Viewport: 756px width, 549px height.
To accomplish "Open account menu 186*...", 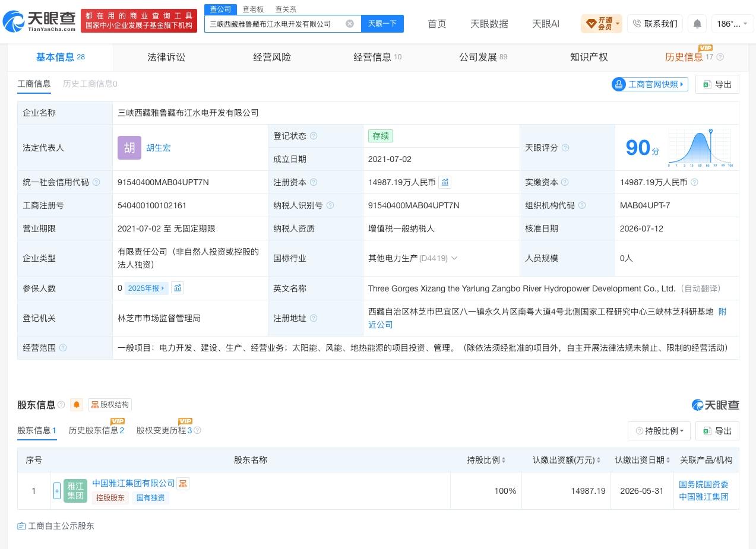I will pyautogui.click(x=732, y=24).
